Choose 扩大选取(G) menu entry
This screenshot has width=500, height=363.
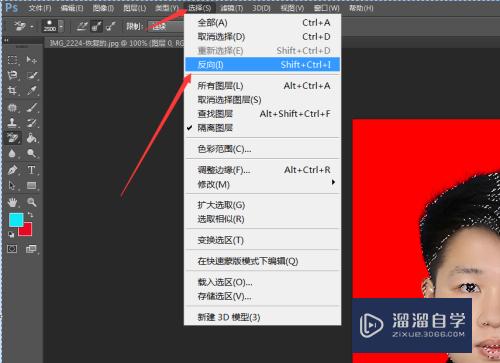click(x=262, y=205)
